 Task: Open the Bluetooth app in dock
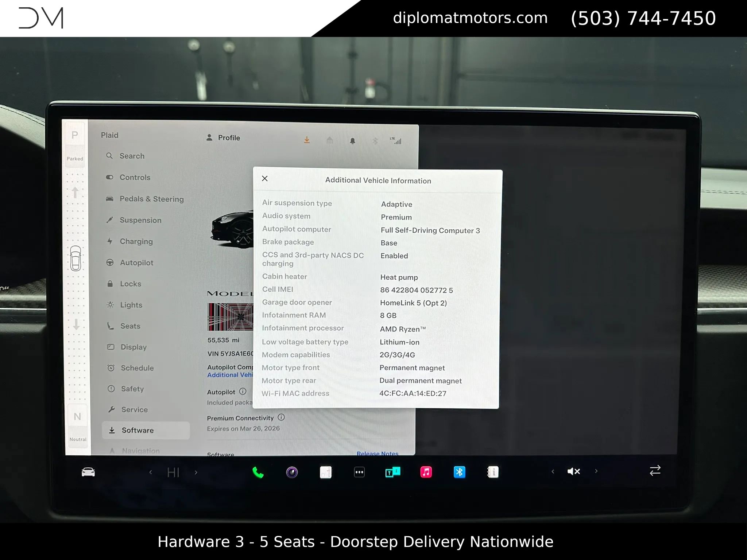(x=459, y=472)
